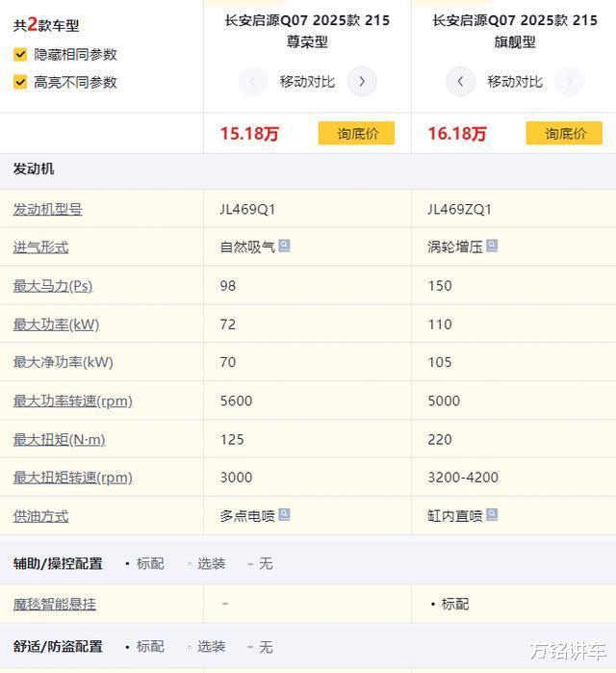
Task: Click 标配 value for 魔毯智能悬挂
Action: tap(450, 604)
